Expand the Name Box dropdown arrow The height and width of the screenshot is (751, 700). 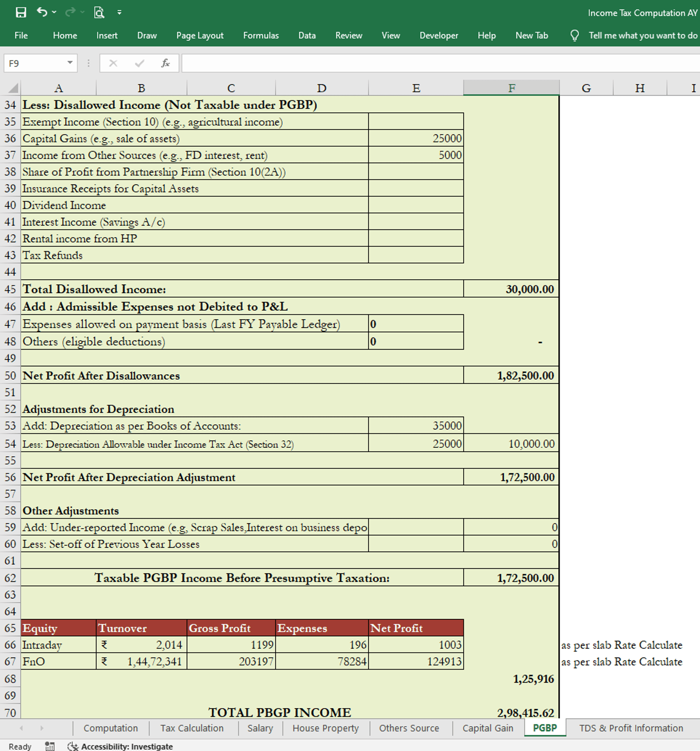pyautogui.click(x=70, y=63)
